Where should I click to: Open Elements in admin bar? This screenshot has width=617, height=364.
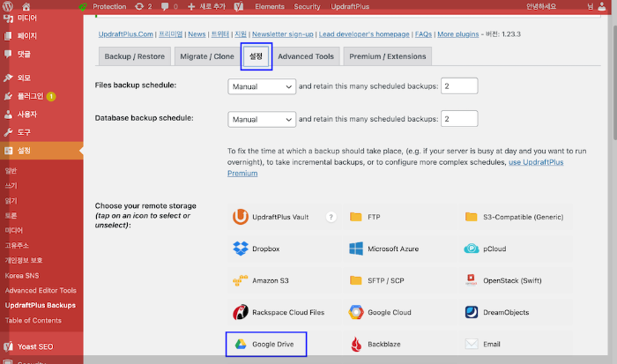click(x=270, y=6)
